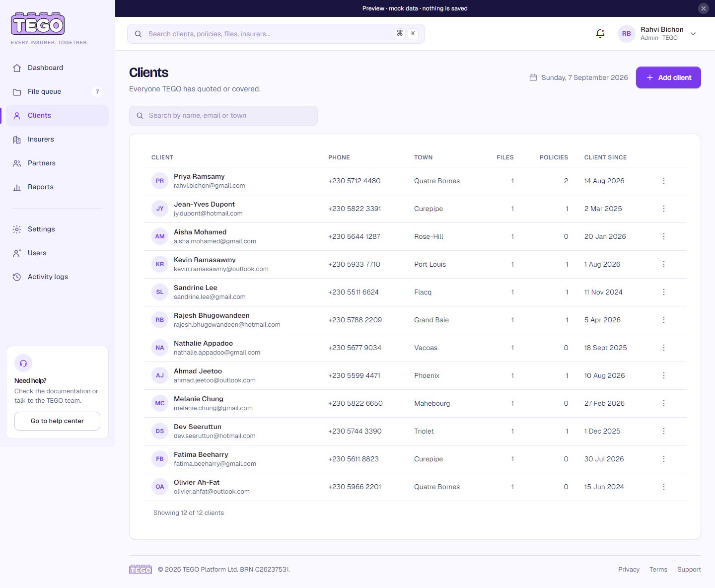The image size is (715, 588).
Task: Open row actions for Rajesh Bhugowandeen
Action: click(x=663, y=320)
